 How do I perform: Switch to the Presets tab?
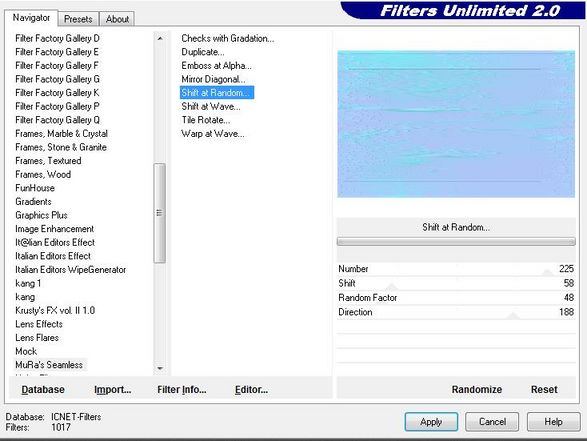tap(78, 19)
